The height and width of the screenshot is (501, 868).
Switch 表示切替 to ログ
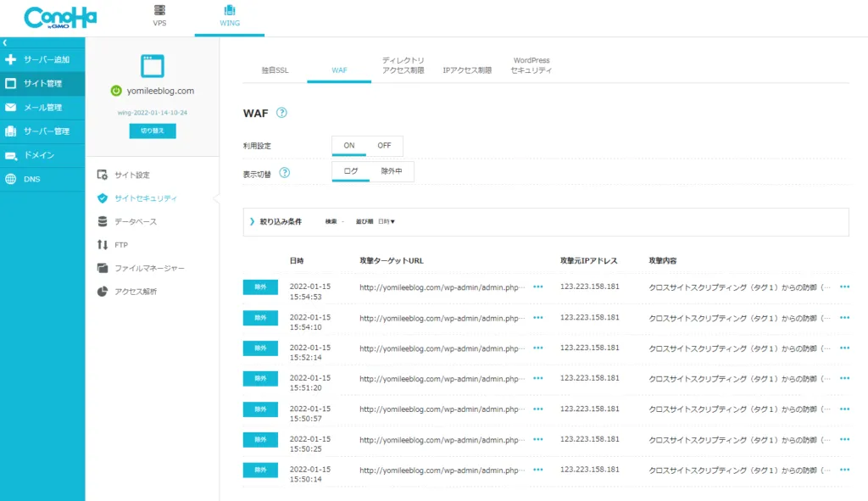(351, 171)
